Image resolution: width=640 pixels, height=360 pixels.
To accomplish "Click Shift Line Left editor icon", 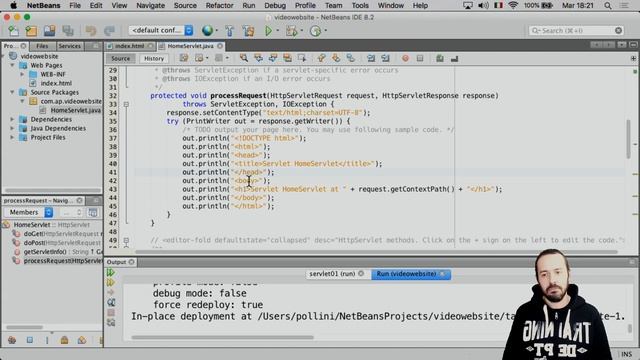I will pos(371,58).
